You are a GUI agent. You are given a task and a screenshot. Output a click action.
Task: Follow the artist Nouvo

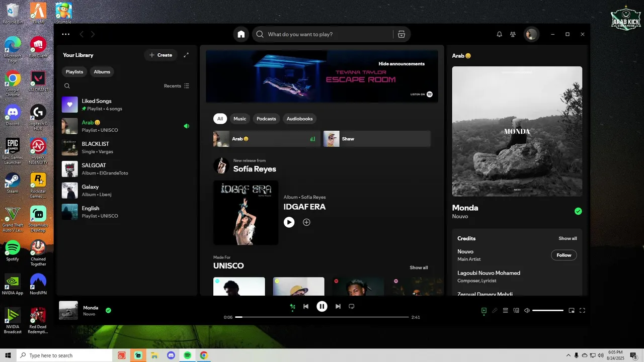tap(564, 255)
